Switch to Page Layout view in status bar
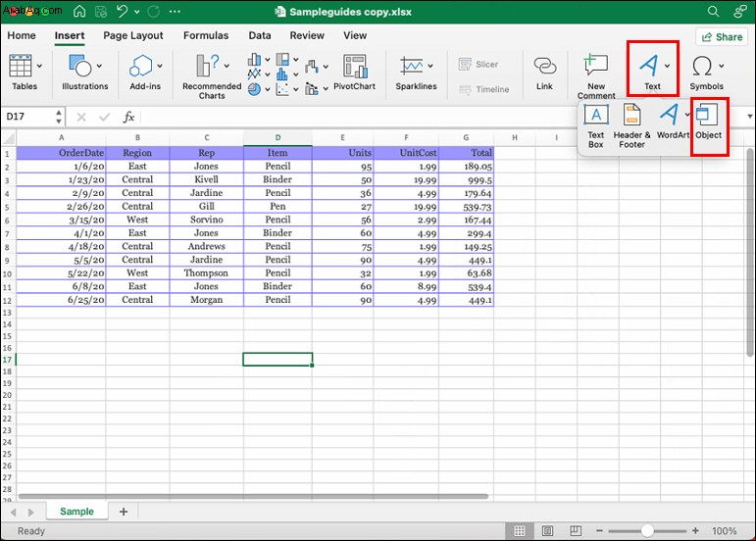This screenshot has width=756, height=541. 548,531
